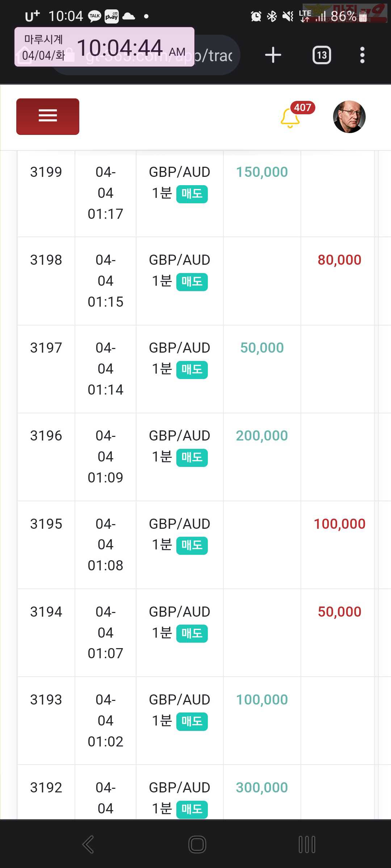Tap the Android home navigation button
Screen dimensions: 391x868
pyautogui.click(x=197, y=844)
